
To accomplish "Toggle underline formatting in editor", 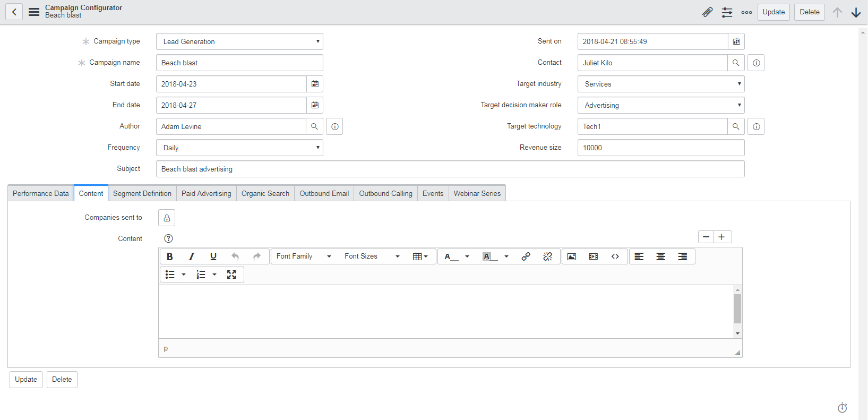I will point(213,256).
